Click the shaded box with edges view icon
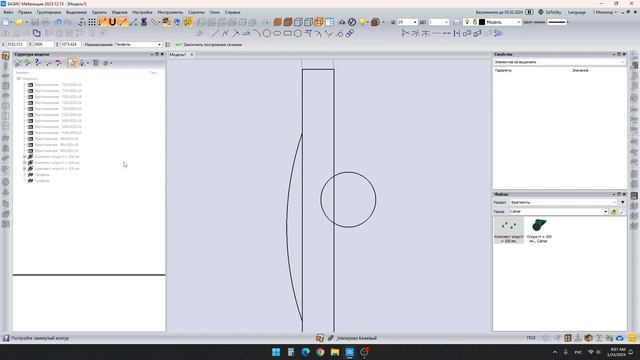 coord(288,22)
